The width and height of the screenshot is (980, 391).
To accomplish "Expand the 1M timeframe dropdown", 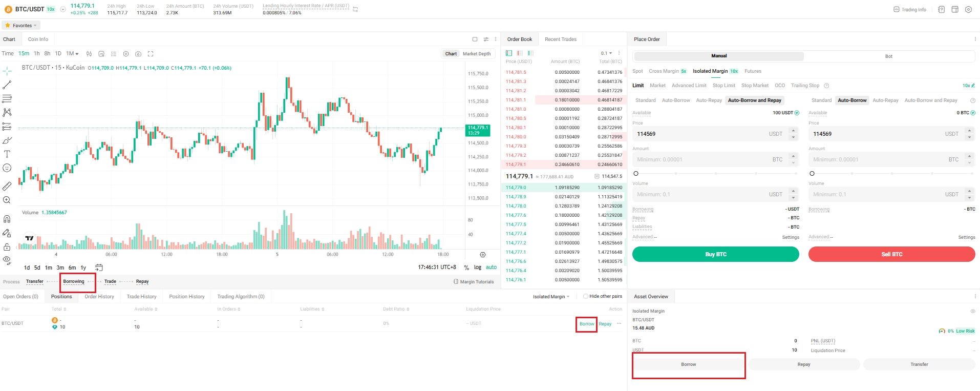I will click(72, 54).
